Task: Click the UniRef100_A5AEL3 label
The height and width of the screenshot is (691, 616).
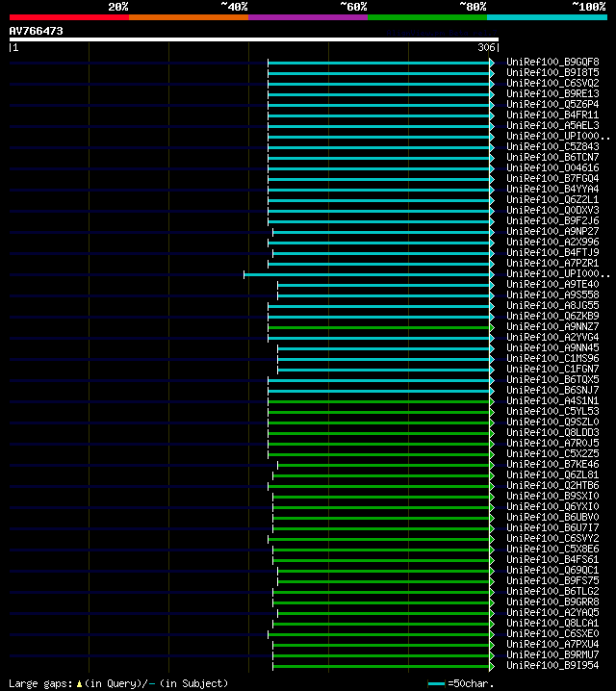Action: point(552,125)
